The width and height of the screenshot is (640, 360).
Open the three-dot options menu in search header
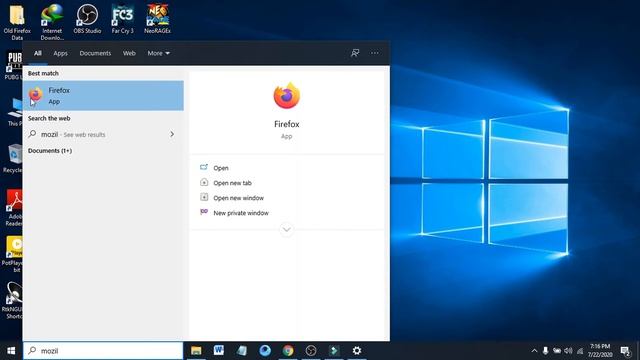coord(375,53)
